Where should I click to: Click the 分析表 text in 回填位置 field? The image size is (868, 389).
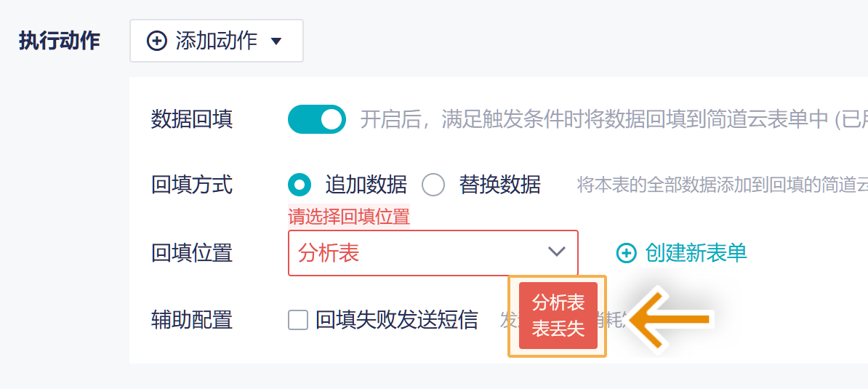329,253
